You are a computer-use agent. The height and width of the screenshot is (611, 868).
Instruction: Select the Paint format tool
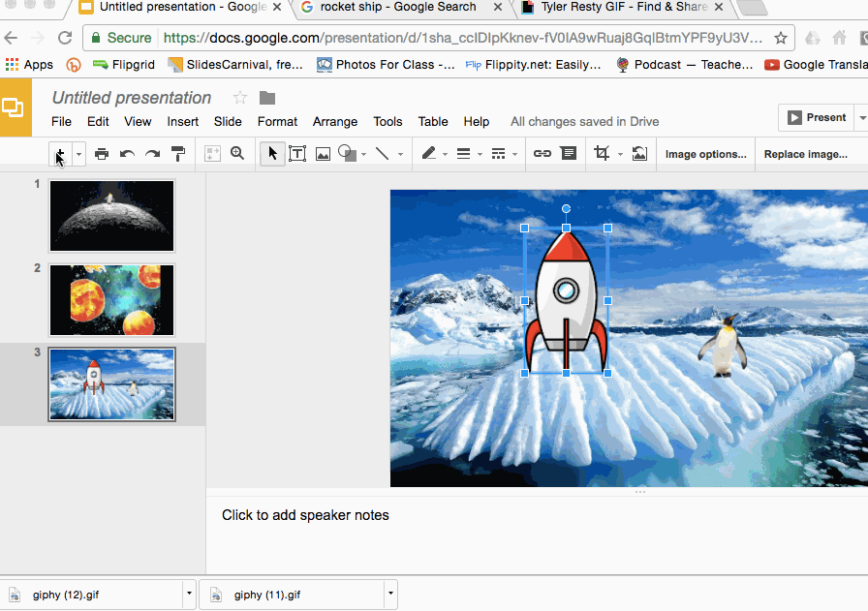click(x=178, y=154)
